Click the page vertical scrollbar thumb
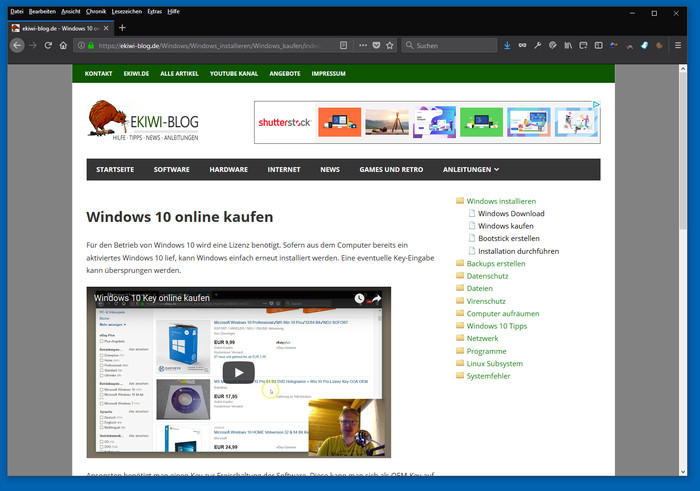The height and width of the screenshot is (491, 700). pyautogui.click(x=683, y=150)
